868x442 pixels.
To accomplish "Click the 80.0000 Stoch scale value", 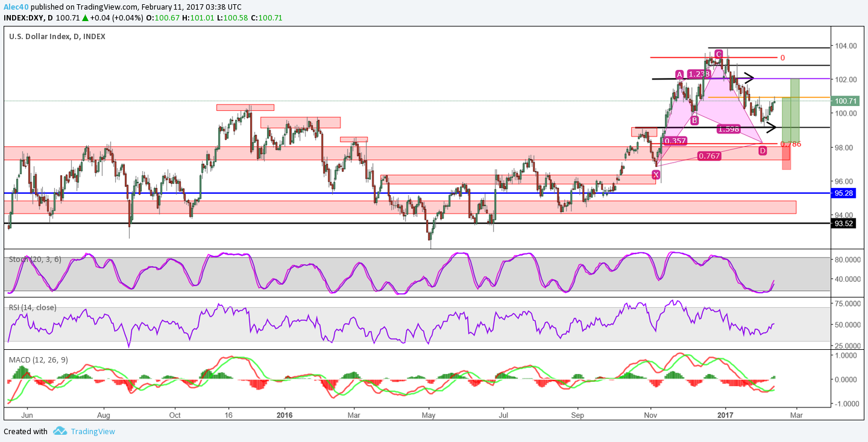I will pos(848,260).
